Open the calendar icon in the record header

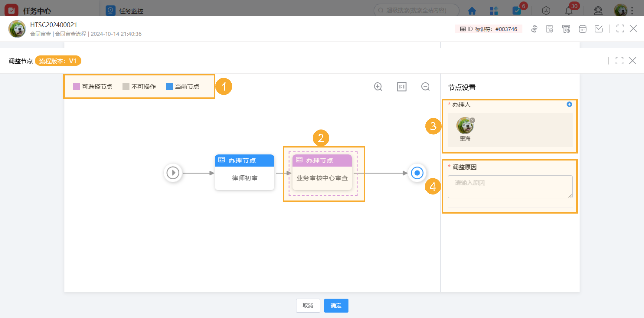582,29
